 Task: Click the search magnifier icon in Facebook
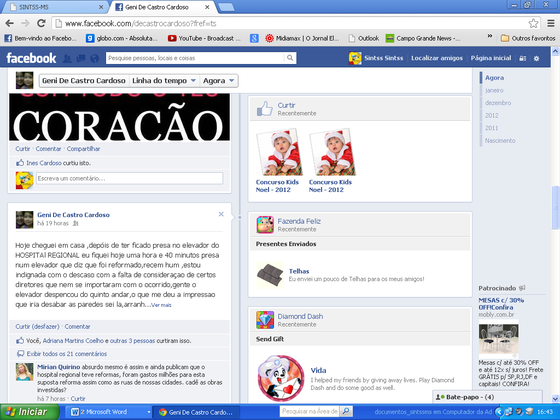tap(290, 58)
